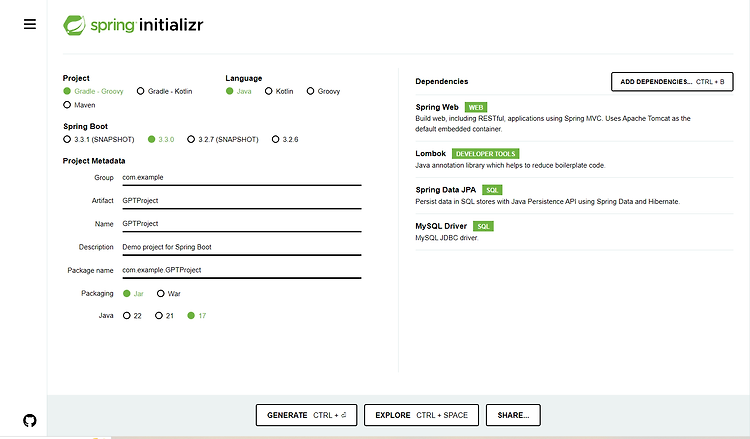
Task: Select Gradle - Groovy project type
Action: 93,91
